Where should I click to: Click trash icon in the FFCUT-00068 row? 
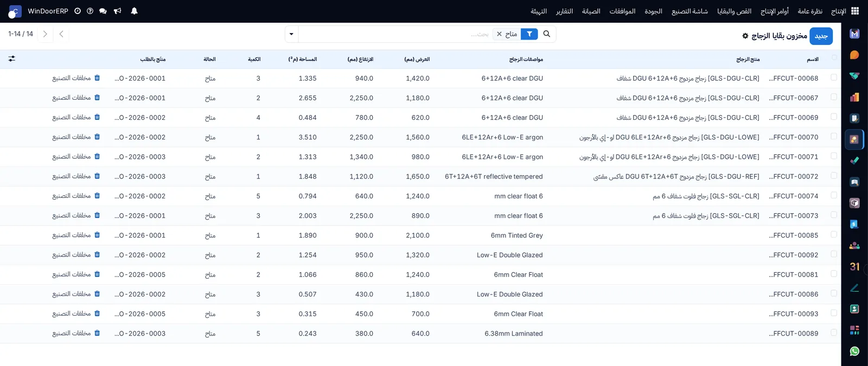pos(97,78)
